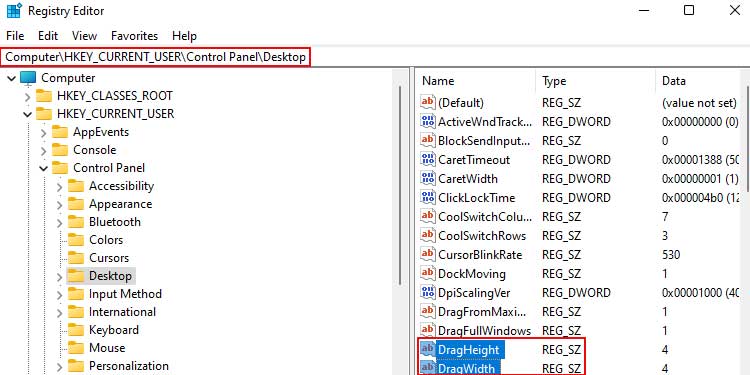Screen dimensions: 750x375
Task: Collapse the HKEY_CURRENT_USER key
Action: point(28,114)
